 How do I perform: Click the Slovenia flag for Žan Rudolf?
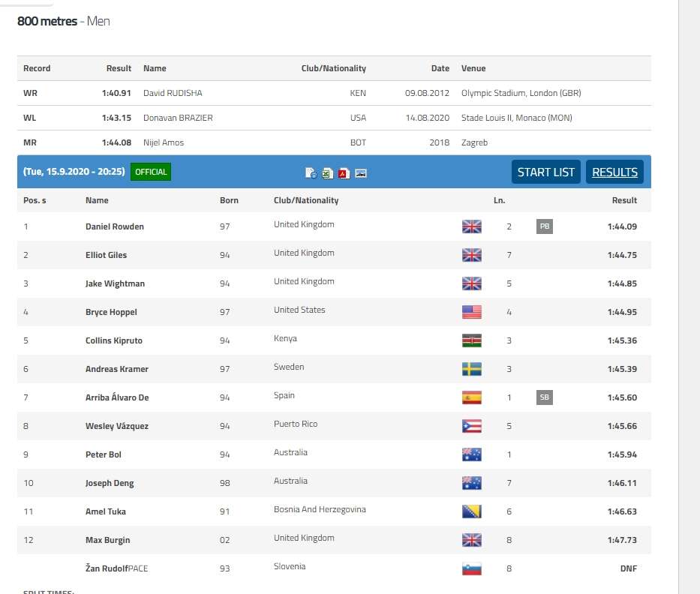pyautogui.click(x=472, y=568)
